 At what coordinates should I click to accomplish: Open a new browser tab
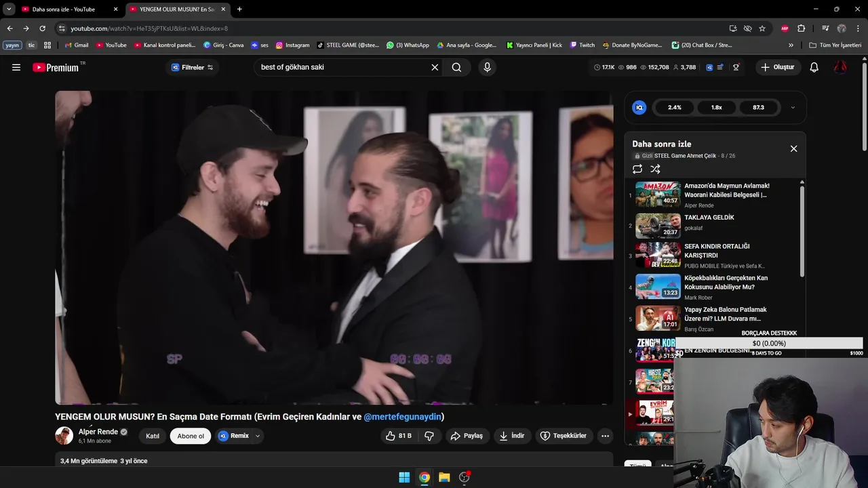pos(239,9)
